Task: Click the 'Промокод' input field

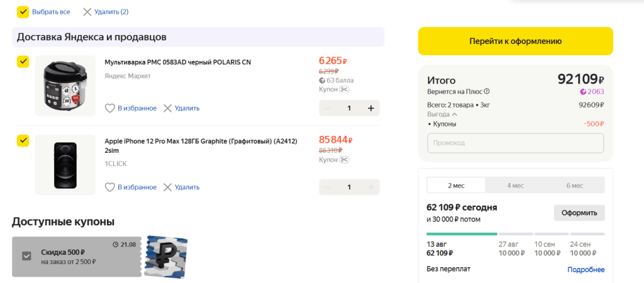Action: pyautogui.click(x=515, y=143)
